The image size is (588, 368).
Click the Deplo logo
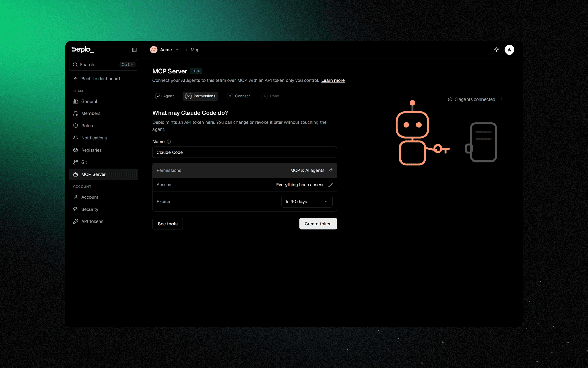pos(83,50)
